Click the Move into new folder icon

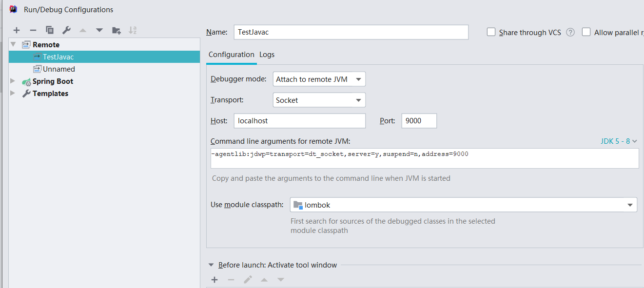pos(116,30)
